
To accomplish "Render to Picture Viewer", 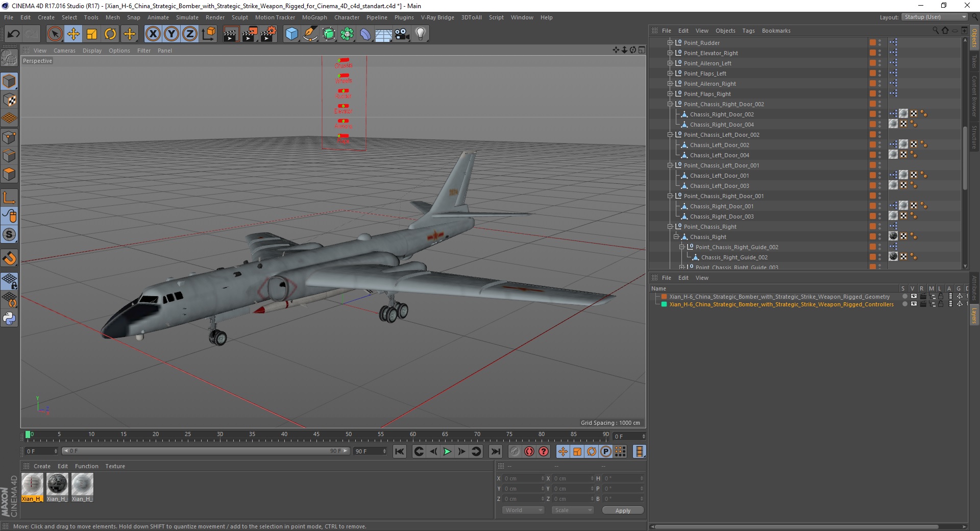I will (250, 34).
